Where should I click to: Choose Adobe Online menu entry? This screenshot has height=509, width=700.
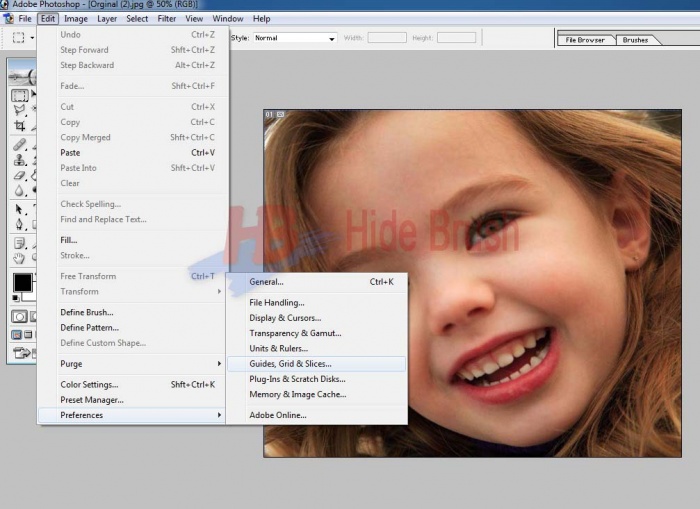(317, 415)
